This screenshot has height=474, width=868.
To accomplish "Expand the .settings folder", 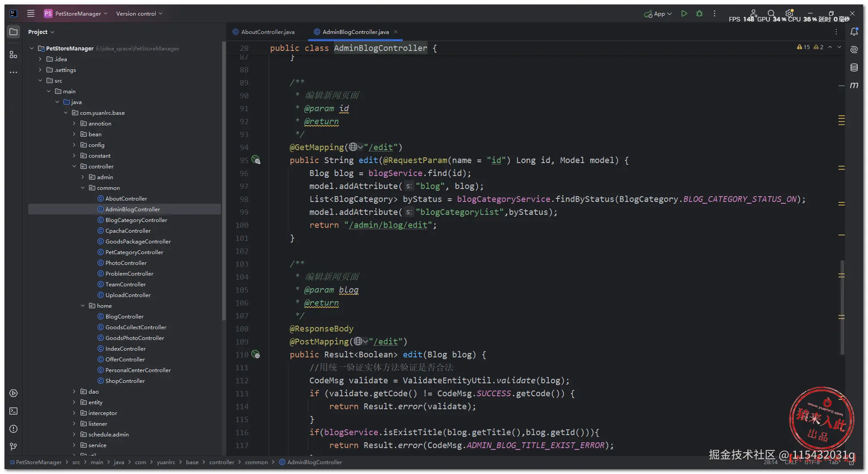I will tap(40, 70).
